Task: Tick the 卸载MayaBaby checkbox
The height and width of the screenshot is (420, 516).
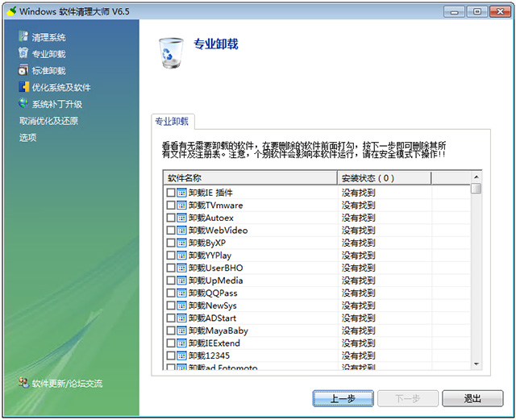Action: click(x=171, y=331)
